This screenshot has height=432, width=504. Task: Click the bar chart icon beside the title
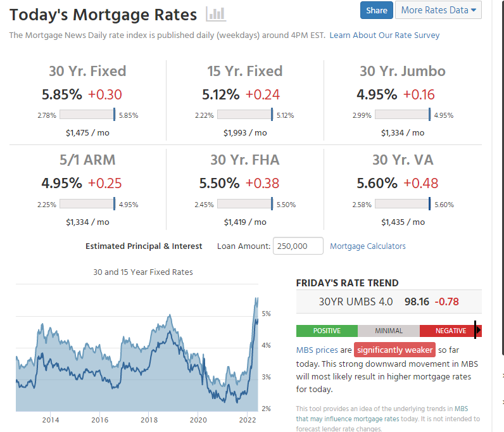pyautogui.click(x=216, y=14)
